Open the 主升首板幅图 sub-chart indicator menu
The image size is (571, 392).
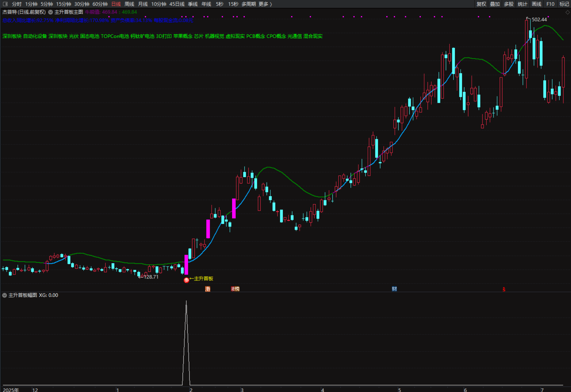pyautogui.click(x=4, y=295)
